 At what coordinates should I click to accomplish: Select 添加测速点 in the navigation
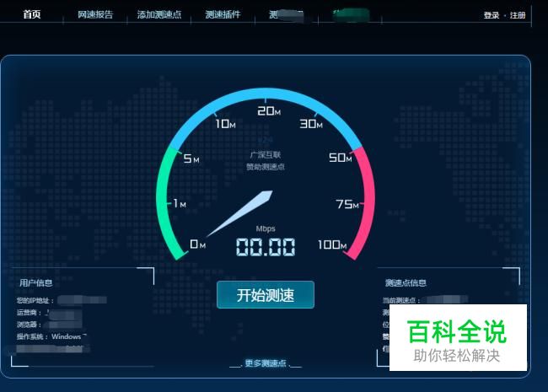pyautogui.click(x=159, y=14)
